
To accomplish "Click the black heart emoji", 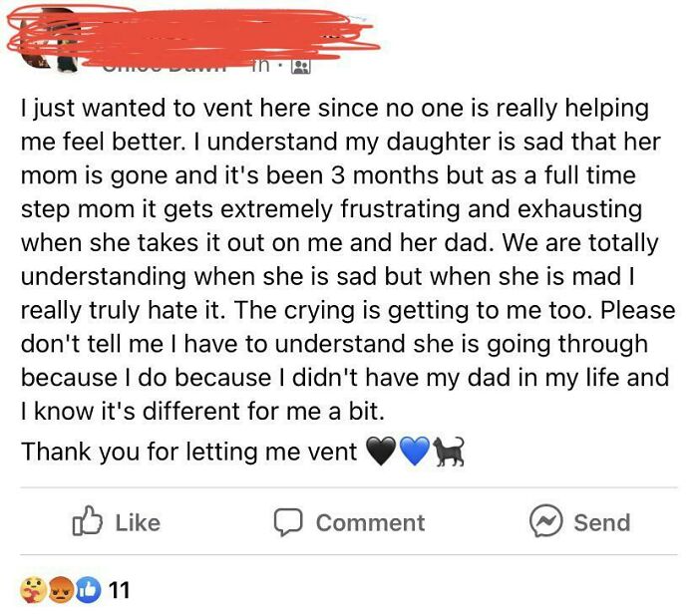I will coord(381,452).
